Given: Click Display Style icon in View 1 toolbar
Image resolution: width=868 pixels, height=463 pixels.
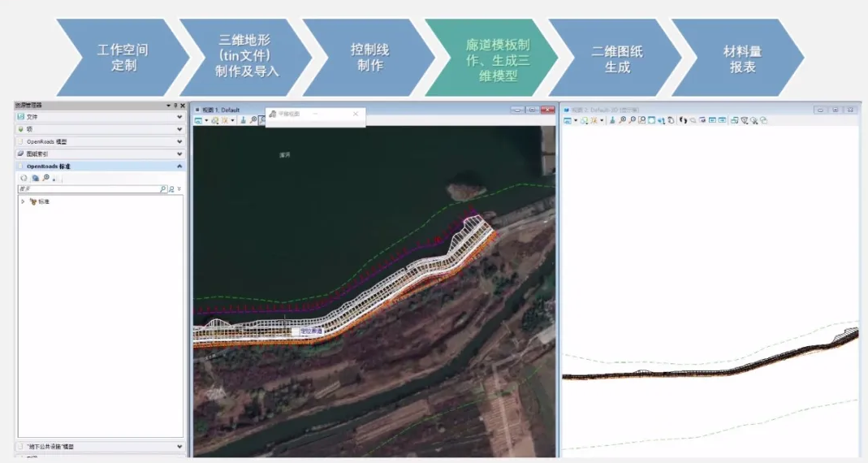Looking at the screenshot, I should click(x=215, y=120).
